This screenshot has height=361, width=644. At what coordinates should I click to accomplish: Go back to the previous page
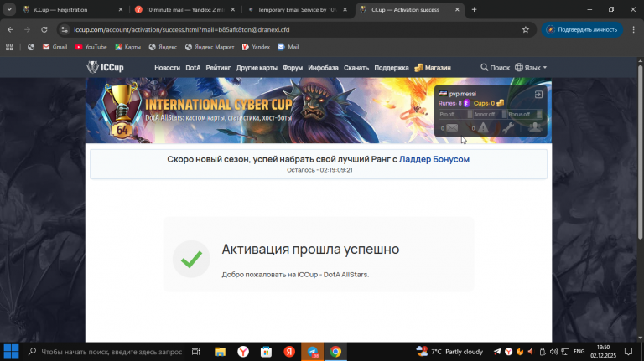(10, 29)
